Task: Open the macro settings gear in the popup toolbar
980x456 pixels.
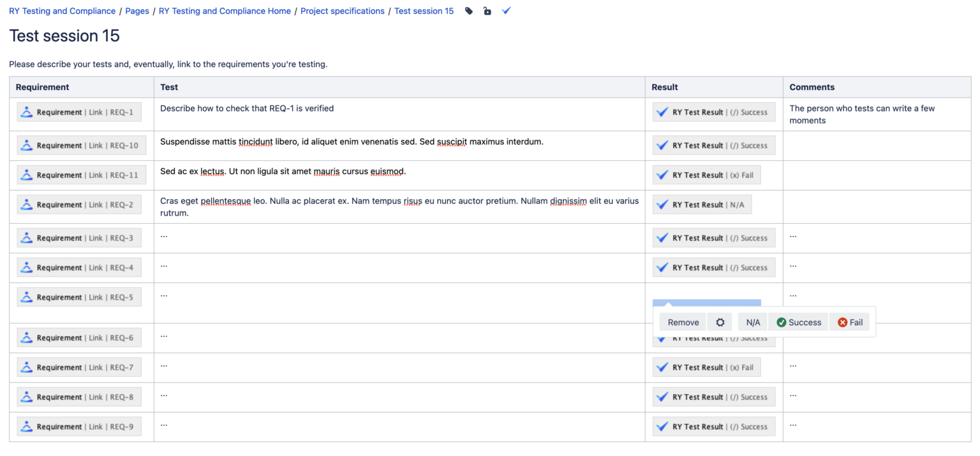Action: (720, 322)
